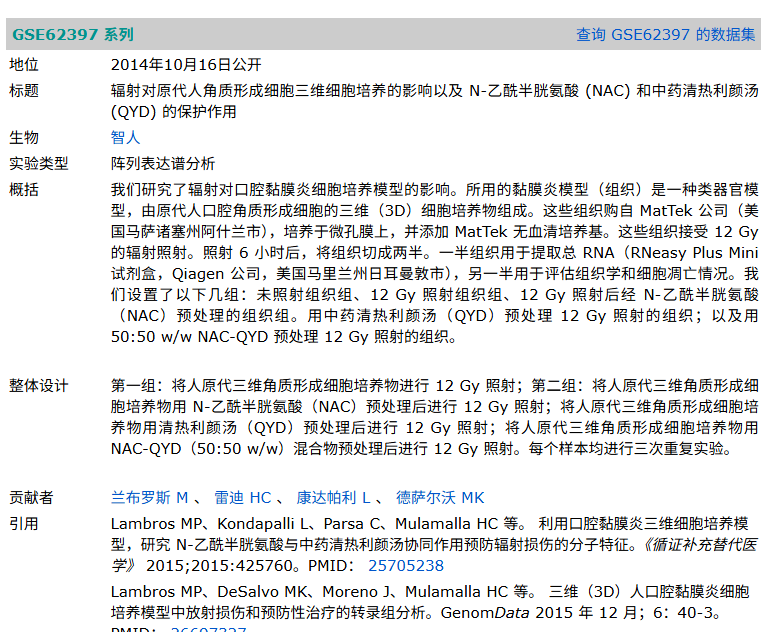Open PMID 25705238 citation link
The width and height of the screenshot is (769, 632).
(406, 566)
